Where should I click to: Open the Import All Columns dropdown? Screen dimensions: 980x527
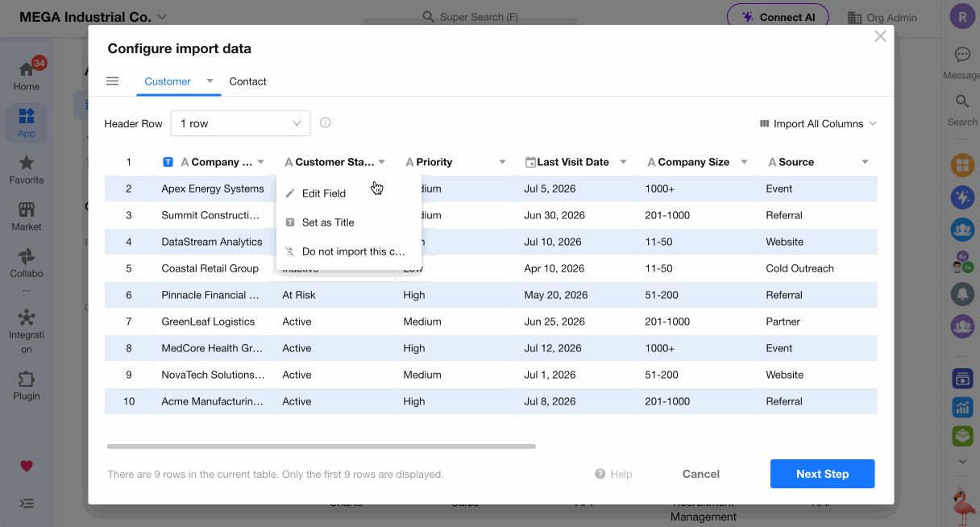817,123
